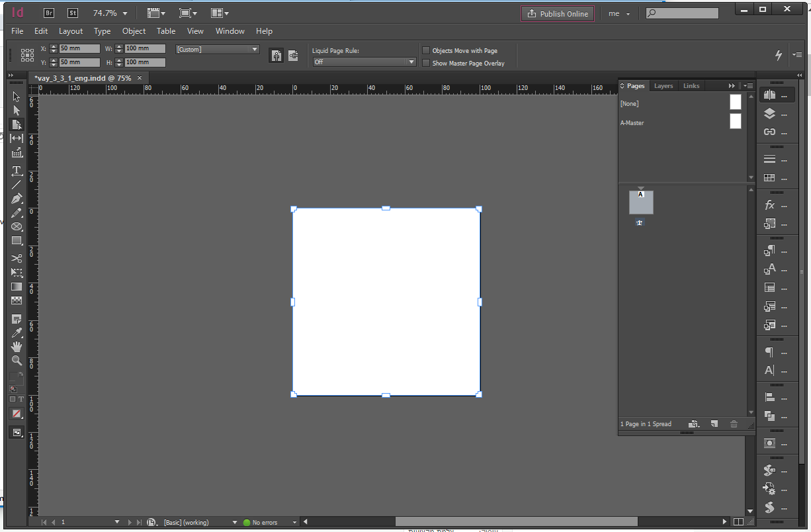Image resolution: width=811 pixels, height=532 pixels.
Task: Select the Line tool
Action: pyautogui.click(x=17, y=185)
